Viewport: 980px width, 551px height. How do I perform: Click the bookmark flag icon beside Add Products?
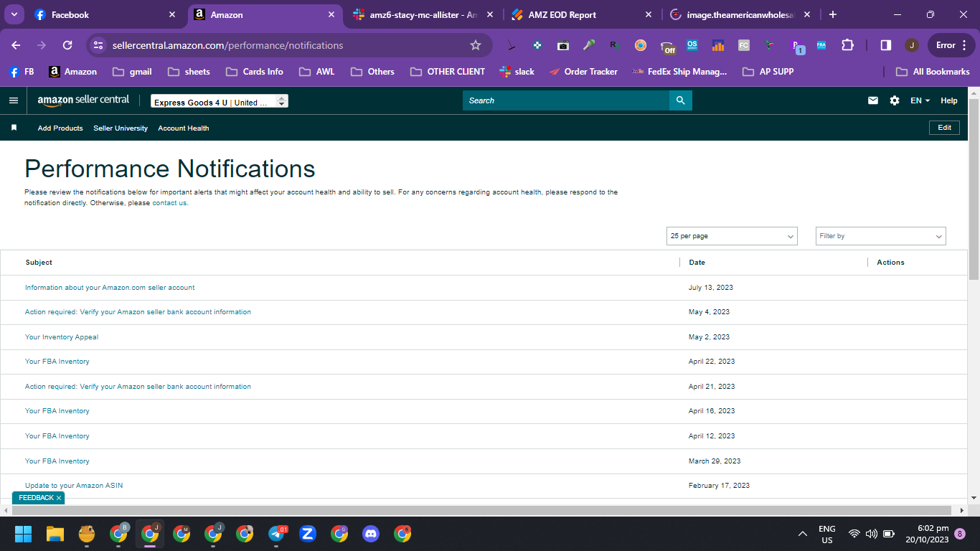point(14,128)
